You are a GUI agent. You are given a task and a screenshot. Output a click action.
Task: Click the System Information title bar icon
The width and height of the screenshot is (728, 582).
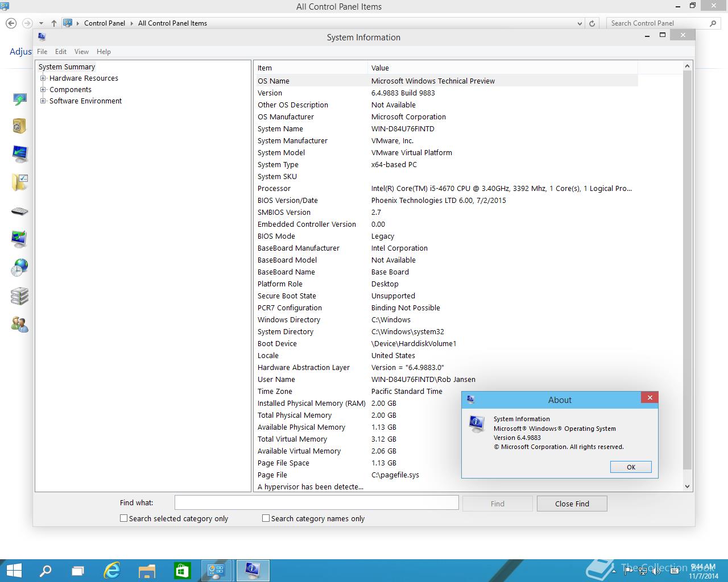[42, 37]
